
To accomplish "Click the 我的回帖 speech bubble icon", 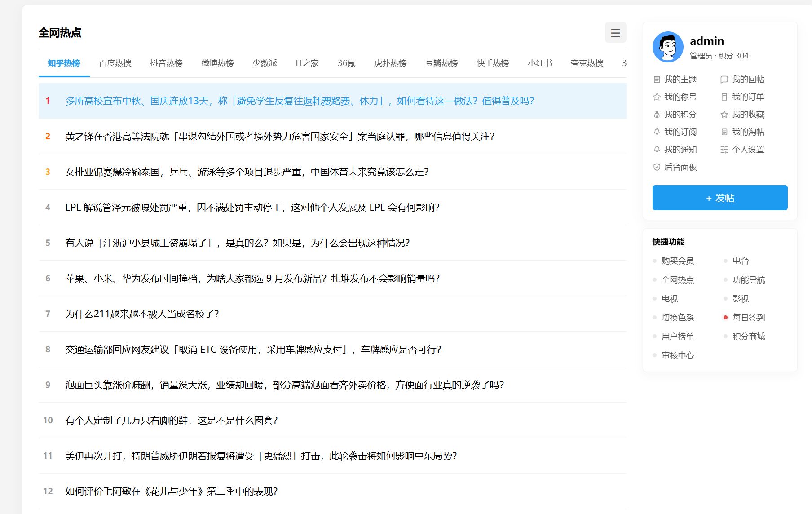I will tap(724, 80).
